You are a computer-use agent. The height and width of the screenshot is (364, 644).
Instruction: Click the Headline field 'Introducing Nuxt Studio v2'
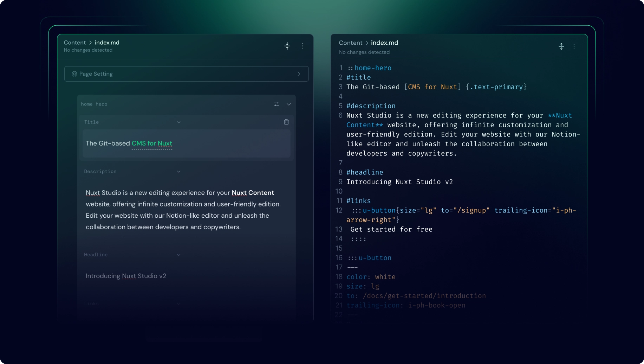pos(126,276)
